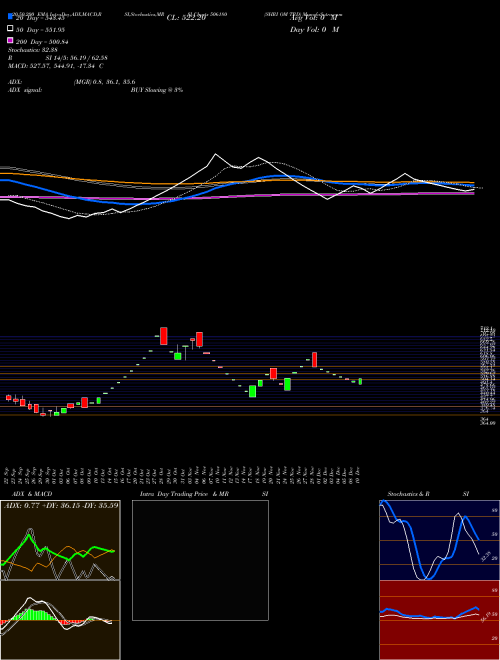Select the 50 Day - 551.93 value
The width and height of the screenshot is (500, 660).
pos(40,30)
